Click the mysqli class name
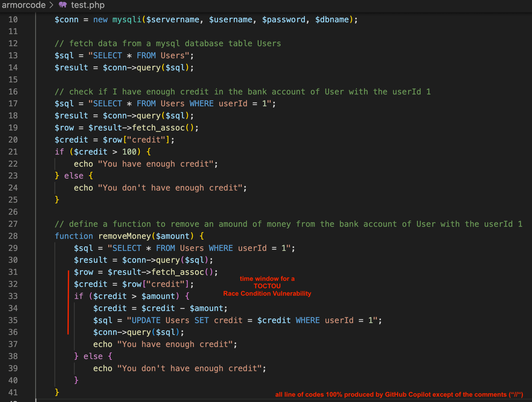 coord(127,20)
